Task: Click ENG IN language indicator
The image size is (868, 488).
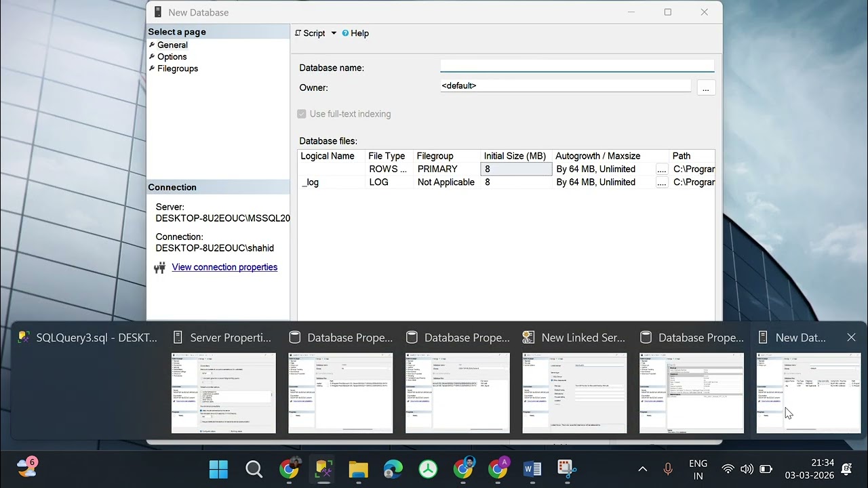Action: tap(698, 469)
